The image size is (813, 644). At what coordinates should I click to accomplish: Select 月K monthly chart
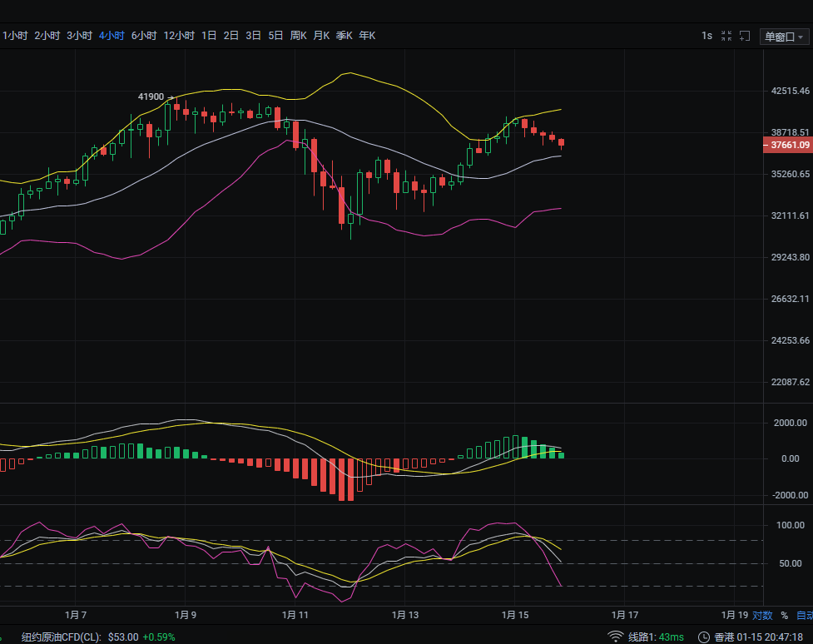321,36
